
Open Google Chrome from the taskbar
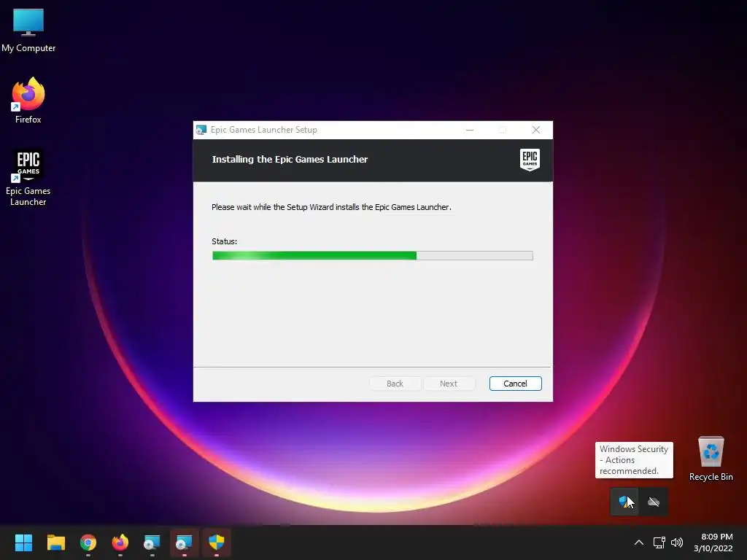88,542
